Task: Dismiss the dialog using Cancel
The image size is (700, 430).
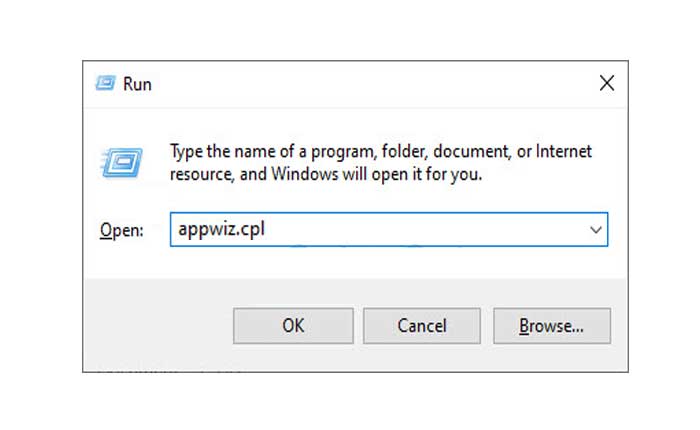Action: click(x=421, y=325)
